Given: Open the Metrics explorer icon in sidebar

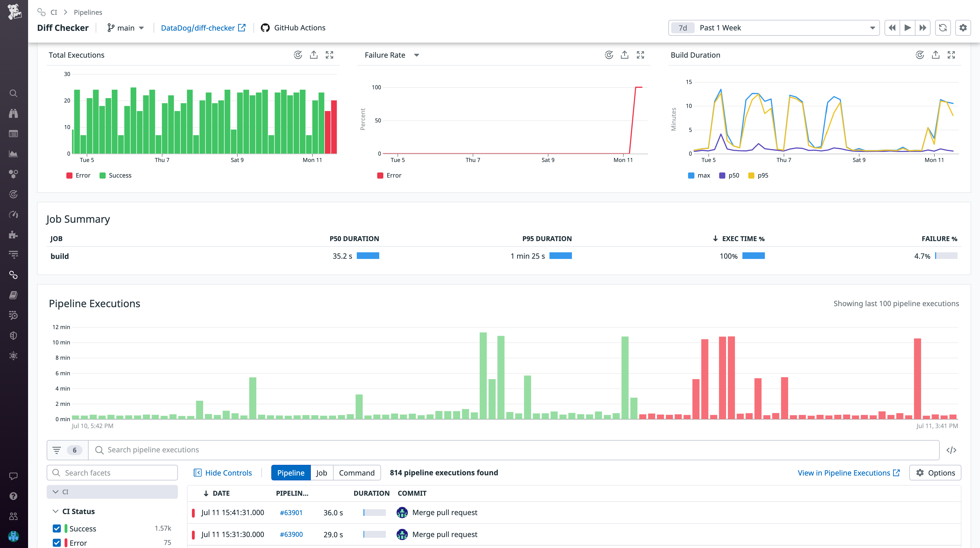Looking at the screenshot, I should pyautogui.click(x=14, y=154).
